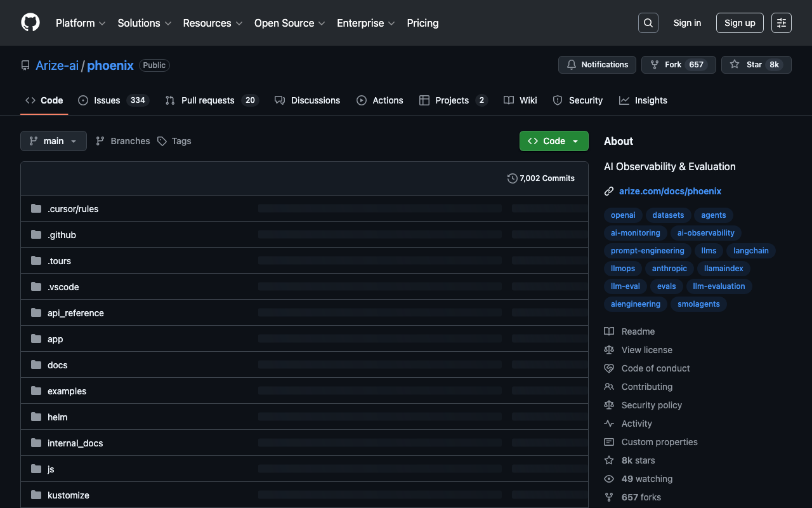
Task: Expand the Open Source menu
Action: [289, 23]
